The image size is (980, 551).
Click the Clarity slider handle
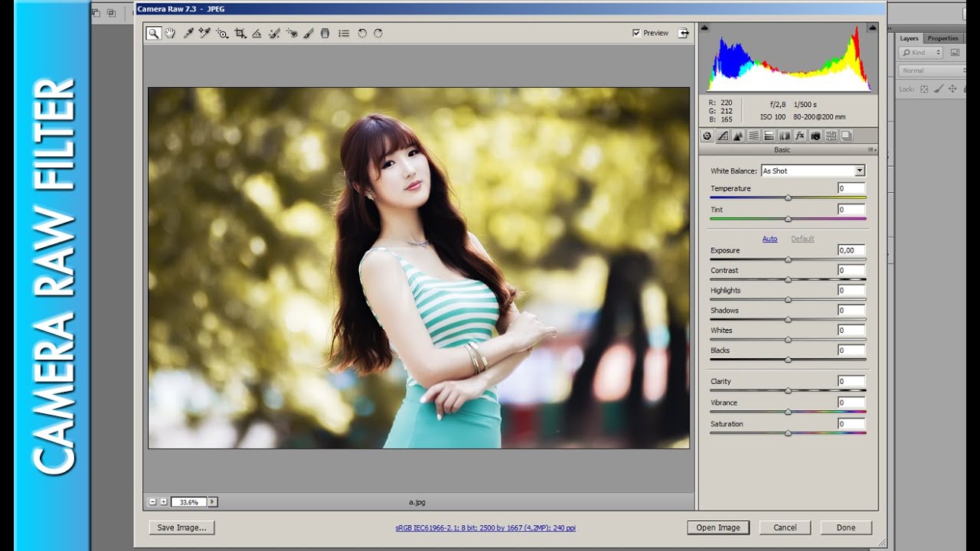[x=788, y=391]
